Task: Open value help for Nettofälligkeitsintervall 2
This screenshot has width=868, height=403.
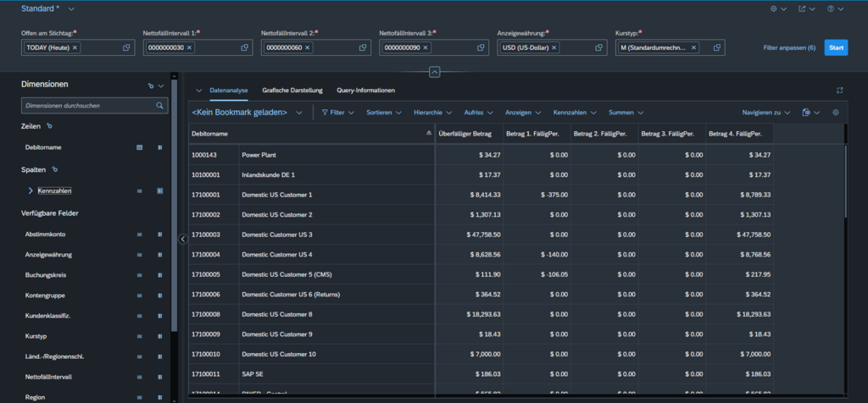Action: click(363, 47)
